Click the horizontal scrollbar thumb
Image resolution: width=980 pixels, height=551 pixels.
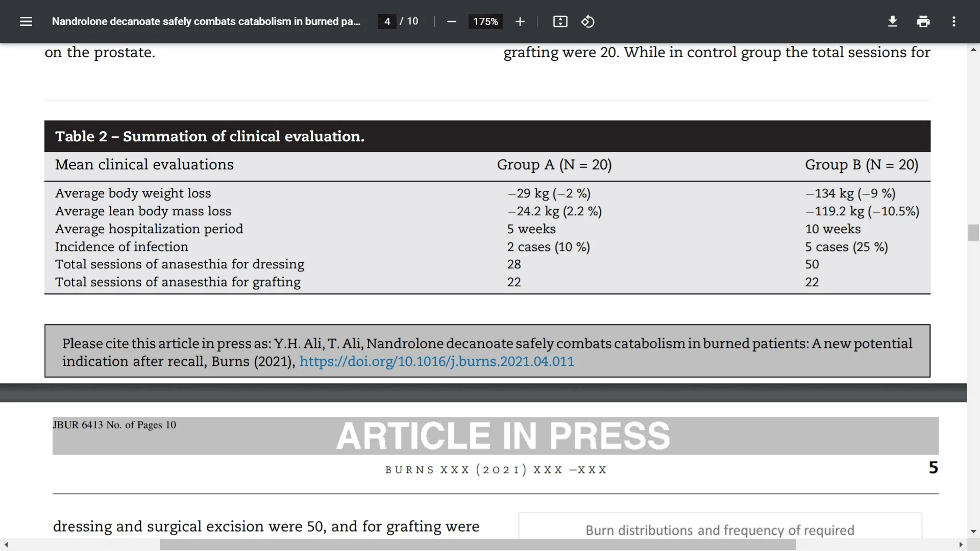coord(478,545)
